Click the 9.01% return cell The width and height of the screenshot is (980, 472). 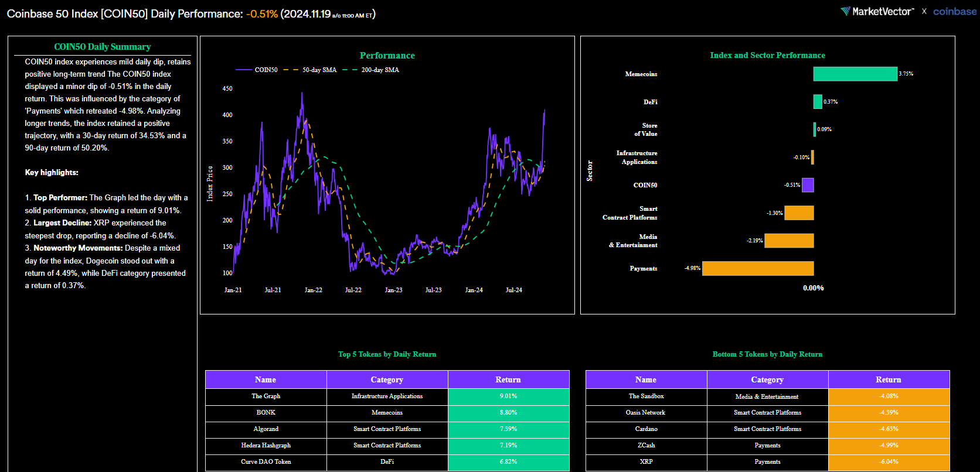(508, 396)
